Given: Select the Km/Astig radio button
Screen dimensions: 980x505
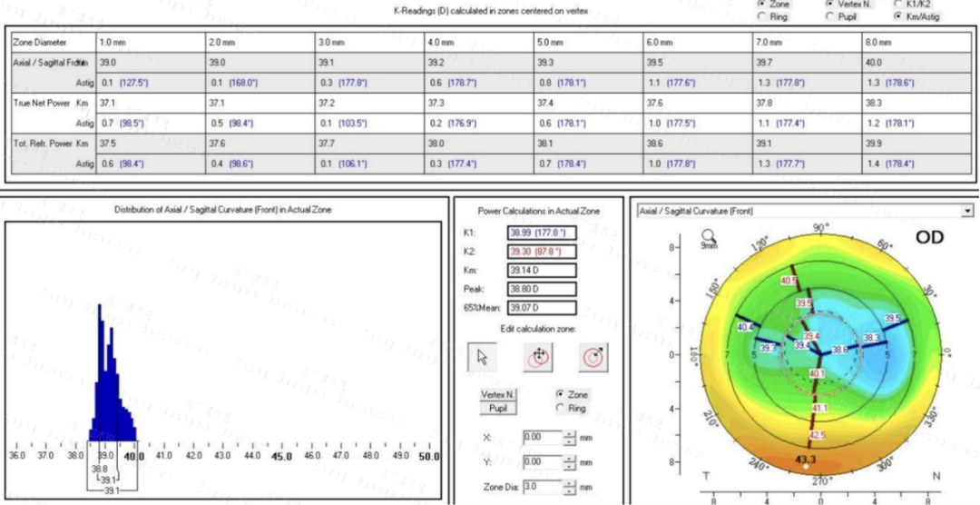Looking at the screenshot, I should click(x=898, y=17).
